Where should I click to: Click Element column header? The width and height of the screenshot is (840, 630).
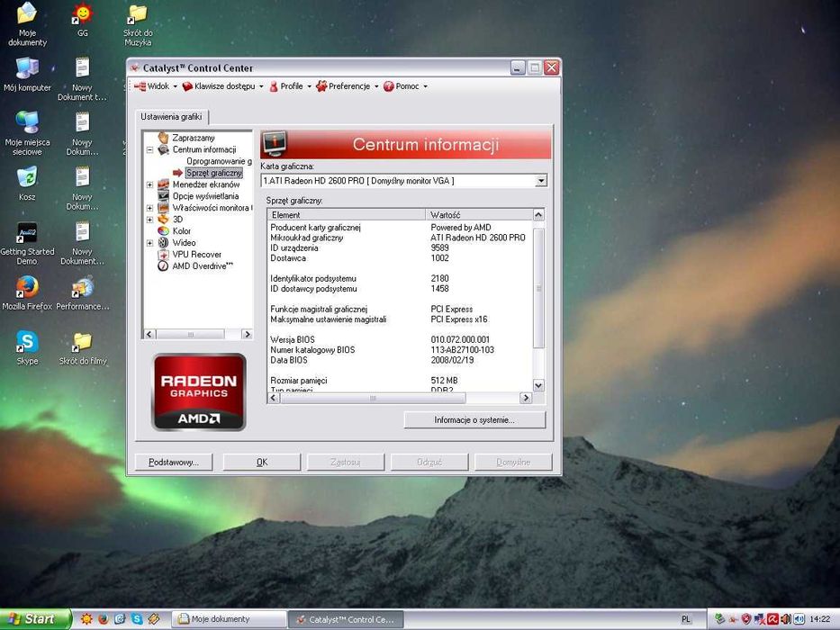[346, 215]
